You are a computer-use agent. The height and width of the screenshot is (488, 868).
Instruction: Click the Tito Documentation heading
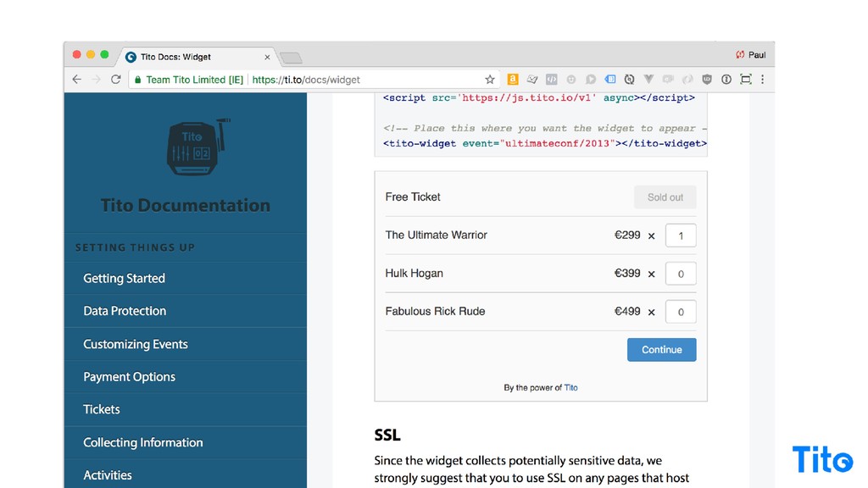pos(186,205)
